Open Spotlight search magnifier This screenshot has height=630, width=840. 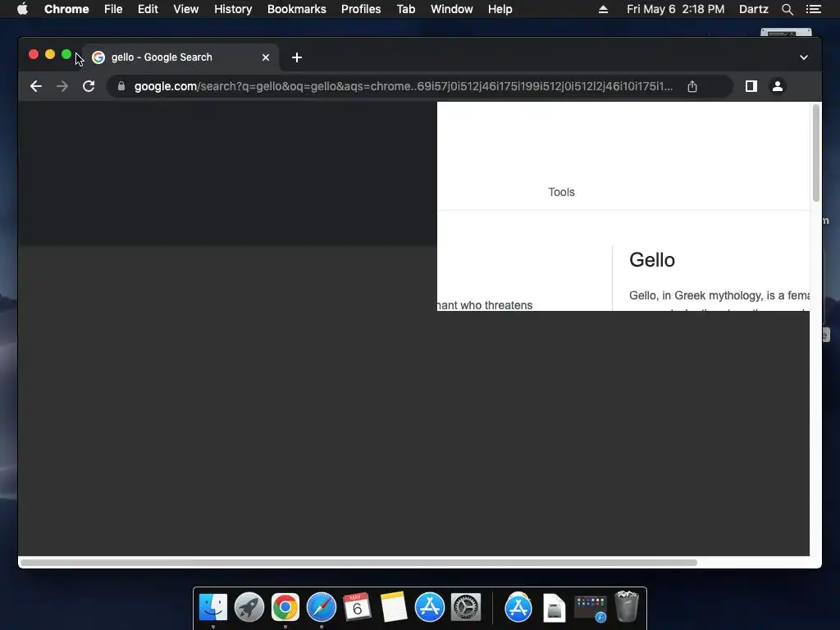point(787,9)
